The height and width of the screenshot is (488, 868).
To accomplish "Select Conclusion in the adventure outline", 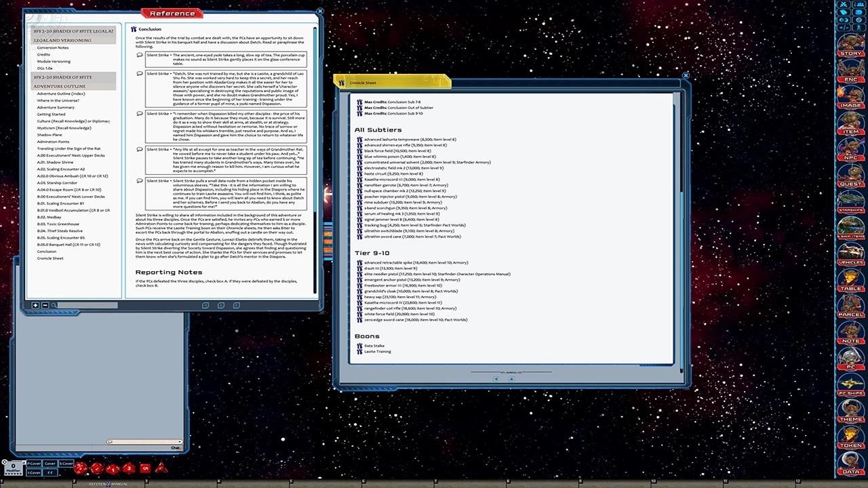I will click(x=47, y=251).
